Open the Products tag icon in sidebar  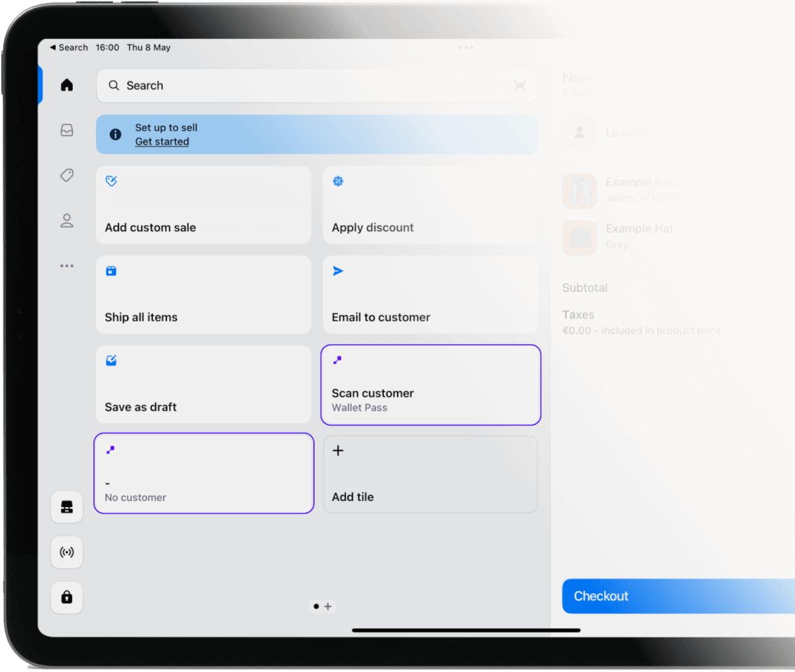67,176
